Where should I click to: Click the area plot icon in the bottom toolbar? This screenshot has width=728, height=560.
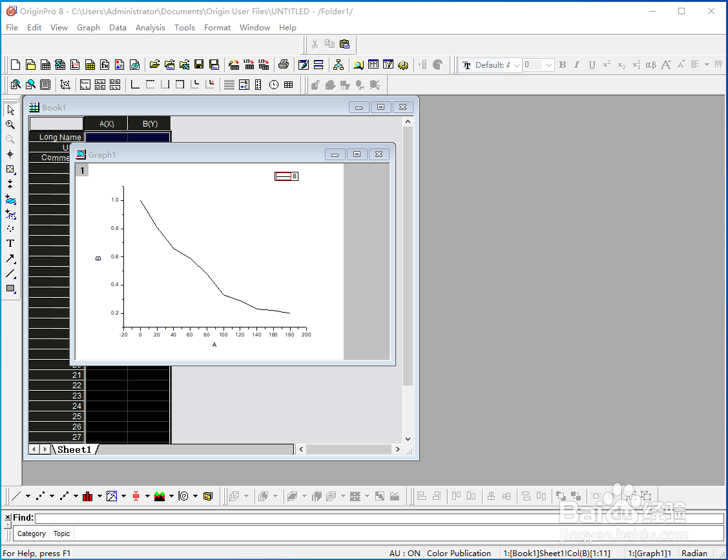(160, 497)
